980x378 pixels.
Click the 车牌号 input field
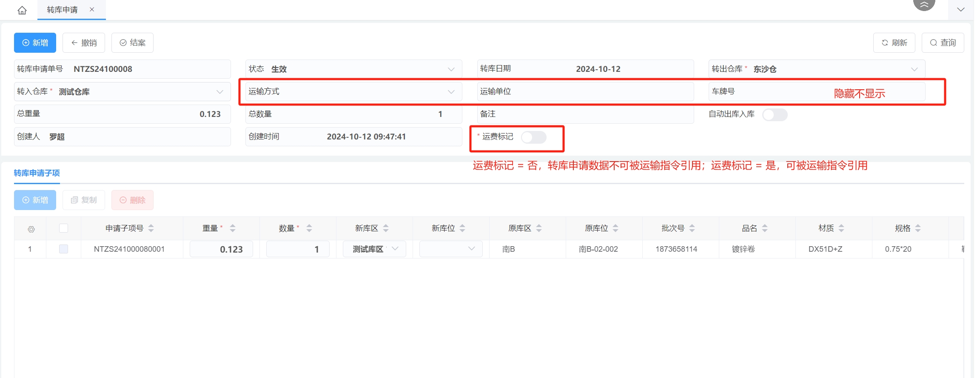pyautogui.click(x=817, y=91)
